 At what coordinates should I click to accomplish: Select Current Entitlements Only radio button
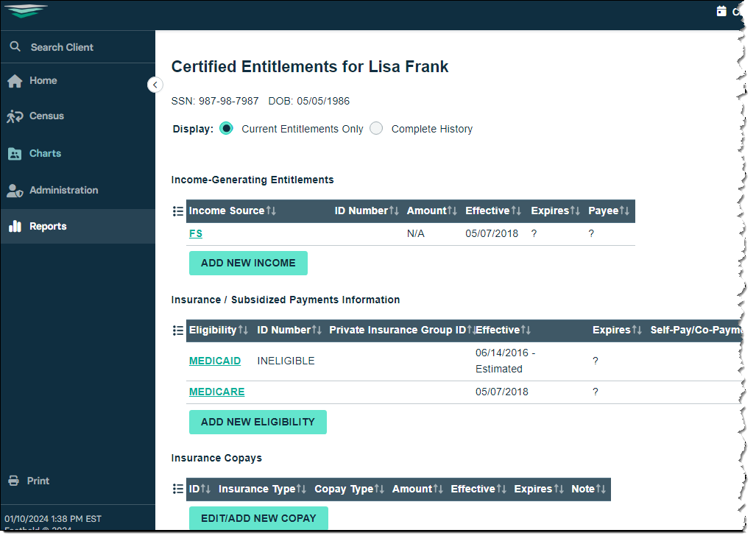tap(226, 128)
